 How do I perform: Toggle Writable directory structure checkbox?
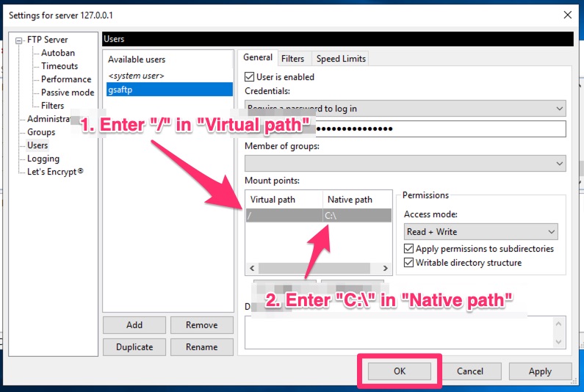[409, 263]
